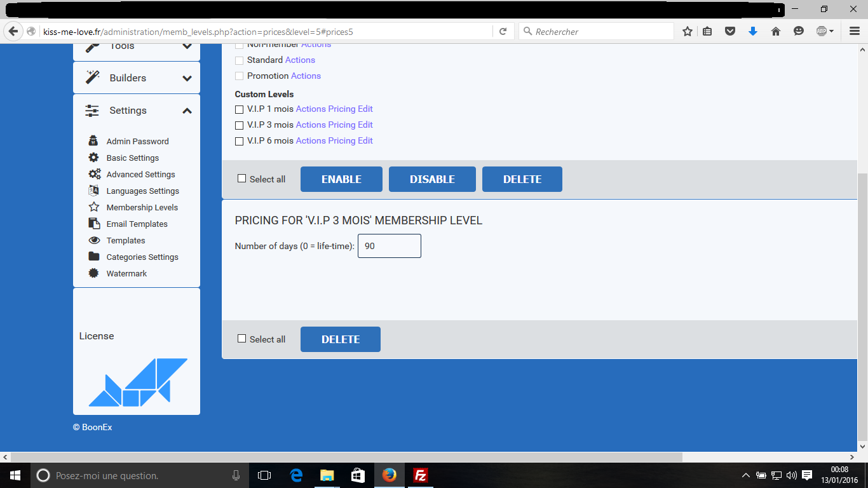Check the Promotion level checkbox
This screenshot has width=868, height=488.
point(240,76)
